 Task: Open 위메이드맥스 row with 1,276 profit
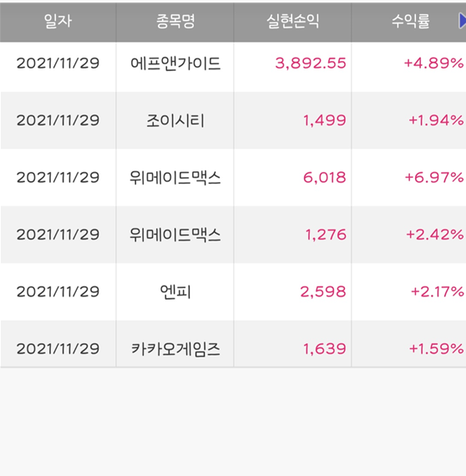pos(233,235)
